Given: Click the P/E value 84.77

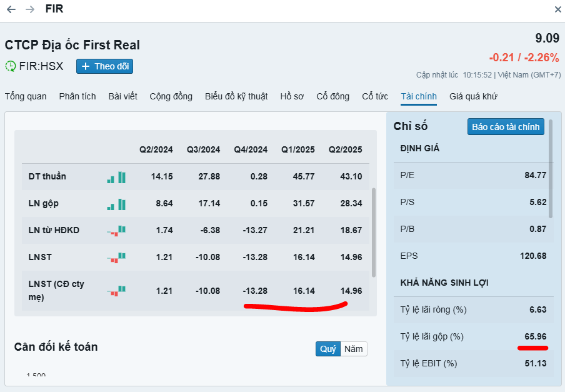Looking at the screenshot, I should pos(536,176).
